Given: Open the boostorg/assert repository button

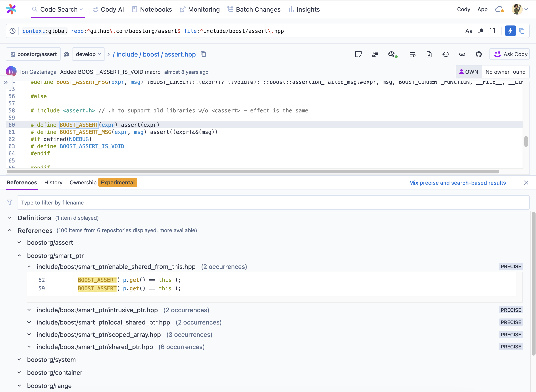Looking at the screenshot, I should (x=34, y=54).
